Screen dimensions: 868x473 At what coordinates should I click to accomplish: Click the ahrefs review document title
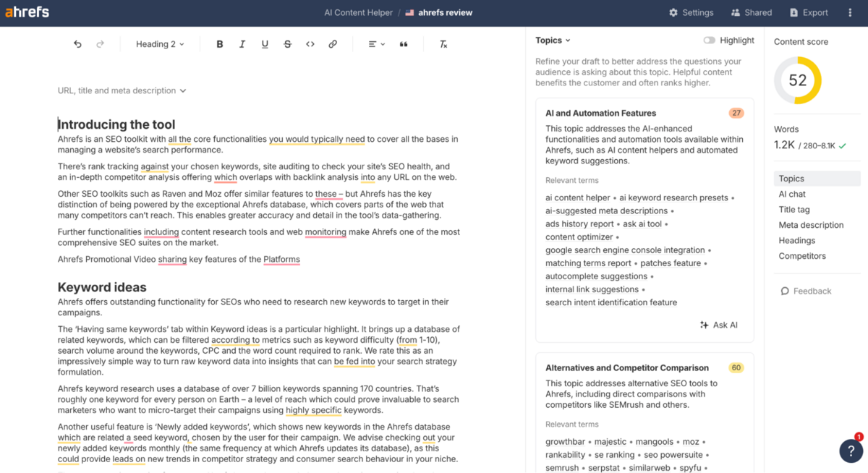[x=445, y=12]
